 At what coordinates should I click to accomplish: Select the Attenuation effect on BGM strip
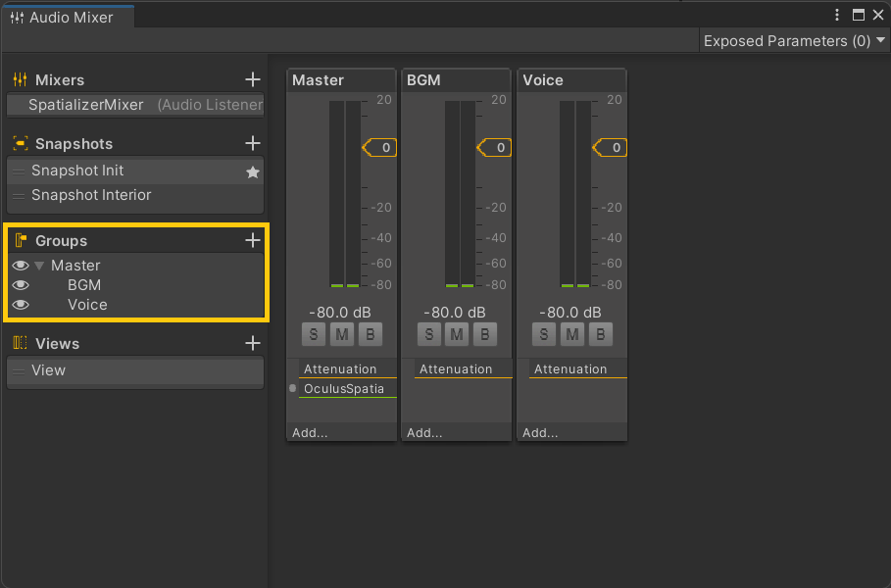click(x=463, y=369)
